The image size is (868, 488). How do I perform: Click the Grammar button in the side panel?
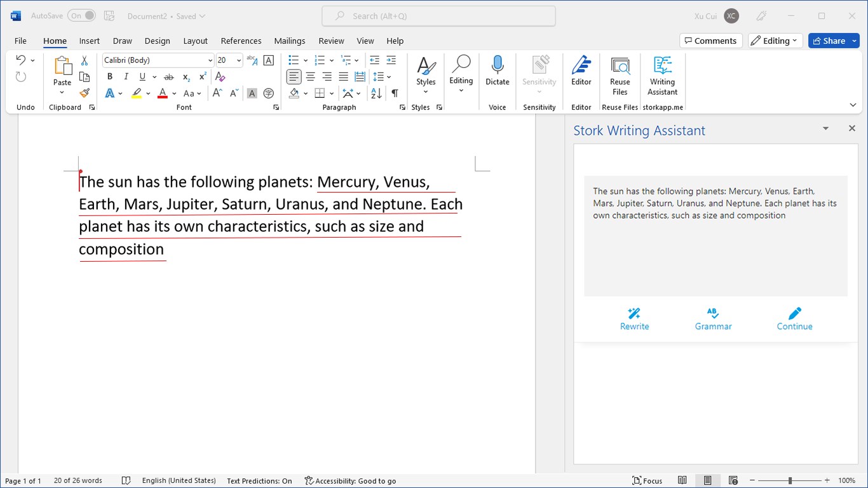click(713, 319)
